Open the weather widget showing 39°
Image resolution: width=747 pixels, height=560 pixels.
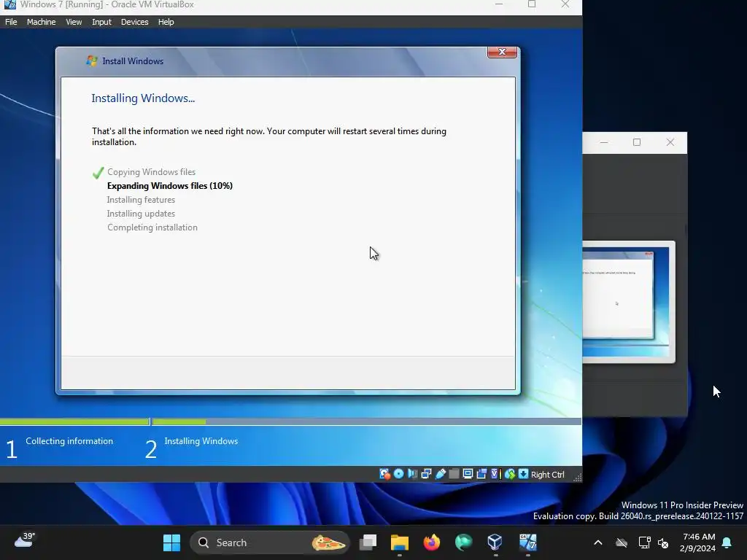pos(25,540)
